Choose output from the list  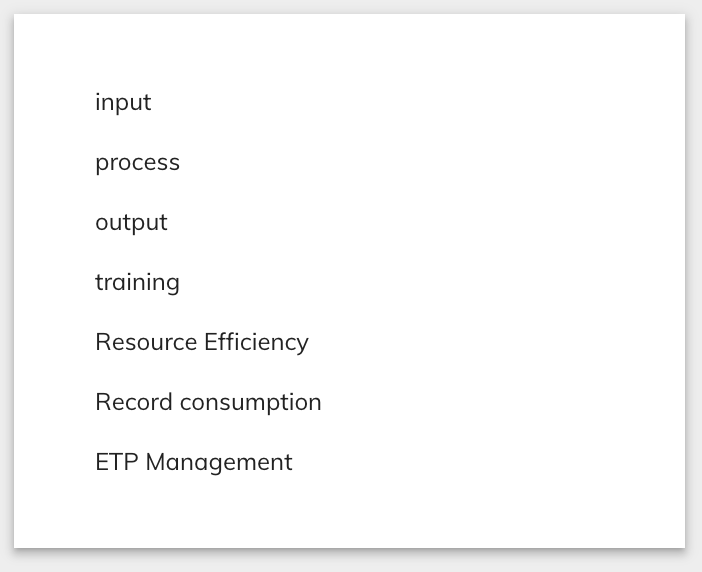131,222
